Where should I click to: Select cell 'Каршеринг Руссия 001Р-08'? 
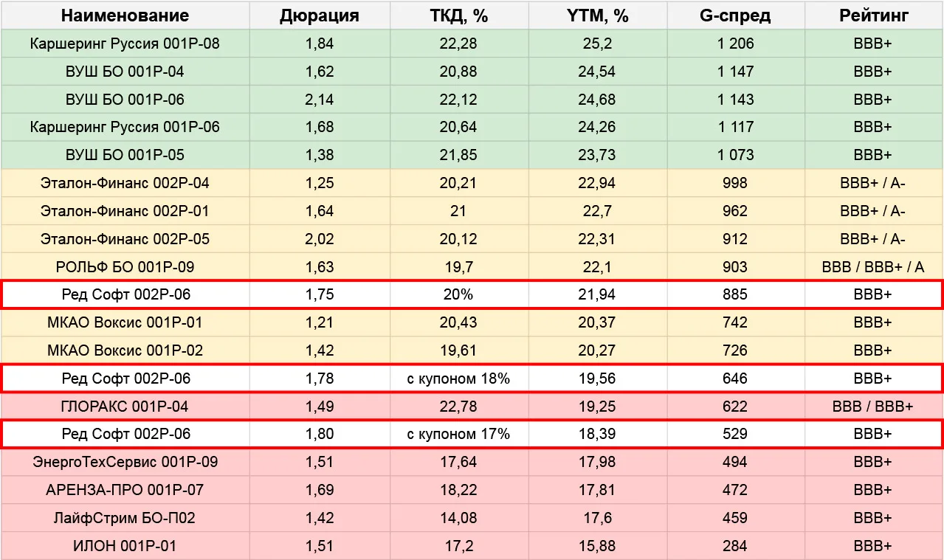click(x=125, y=44)
